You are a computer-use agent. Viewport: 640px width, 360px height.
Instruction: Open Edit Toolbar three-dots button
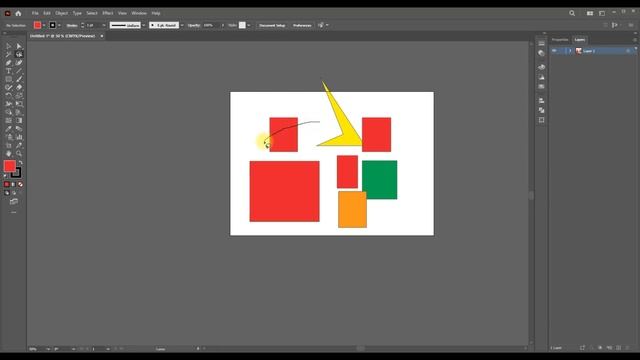point(13,213)
